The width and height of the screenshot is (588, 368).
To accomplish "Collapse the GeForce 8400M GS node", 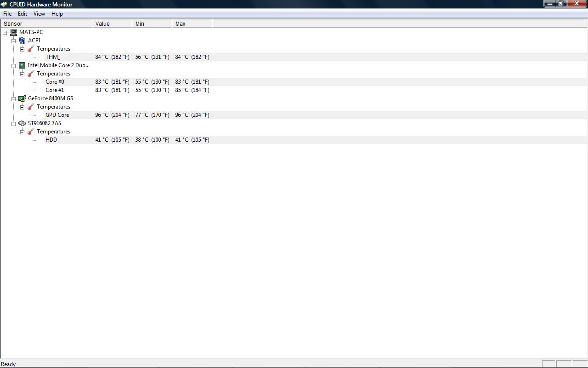I will (x=14, y=99).
